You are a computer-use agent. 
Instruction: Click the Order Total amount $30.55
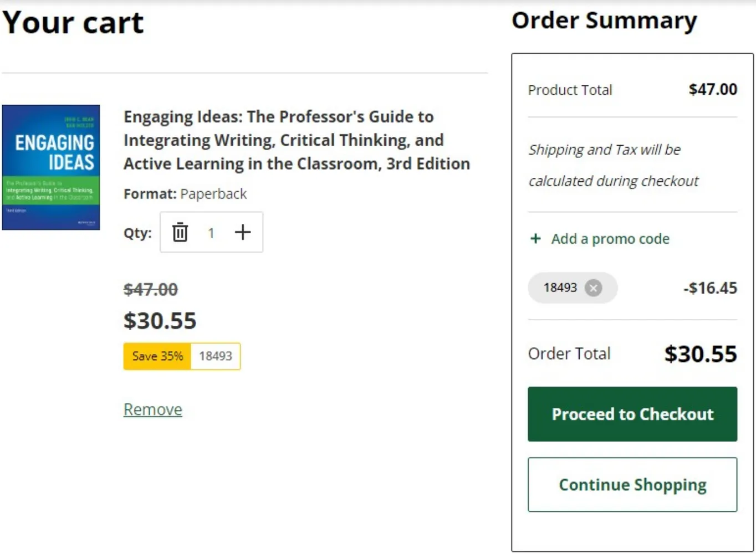tap(701, 354)
